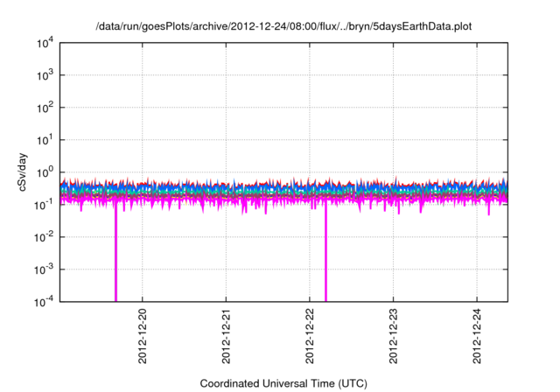The image size is (560, 392).
Task: Click the 10^-4 y-axis tick label
Action: click(45, 303)
